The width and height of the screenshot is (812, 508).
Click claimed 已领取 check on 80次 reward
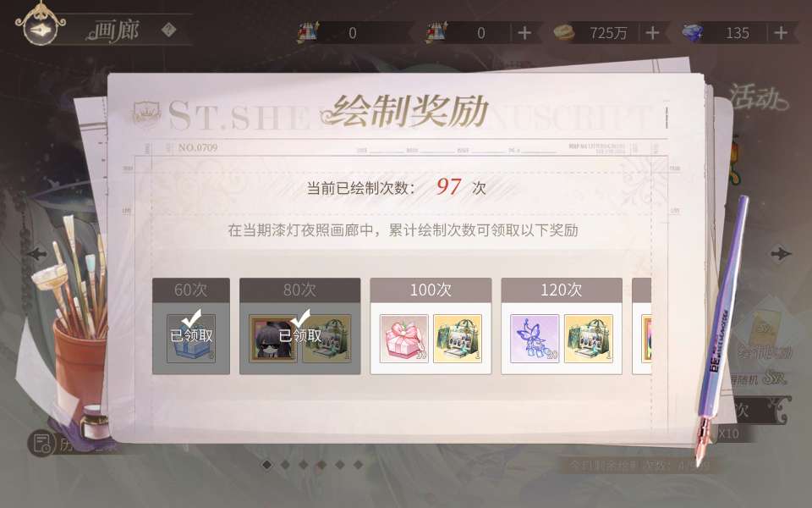(x=299, y=329)
